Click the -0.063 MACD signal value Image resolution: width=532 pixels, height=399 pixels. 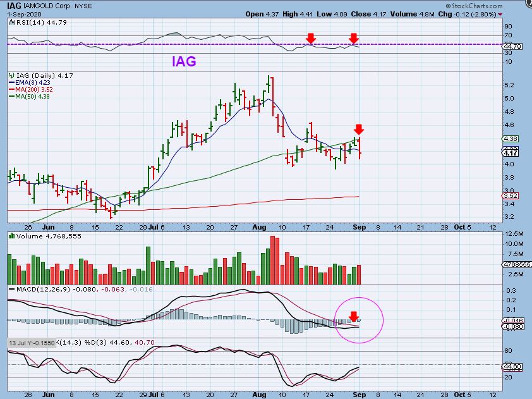coord(113,290)
